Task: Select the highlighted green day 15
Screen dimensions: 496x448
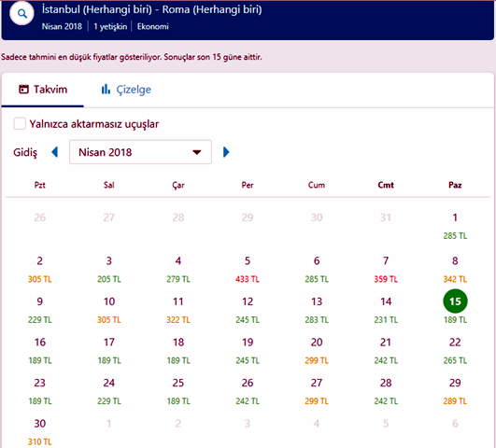Action: click(x=455, y=301)
